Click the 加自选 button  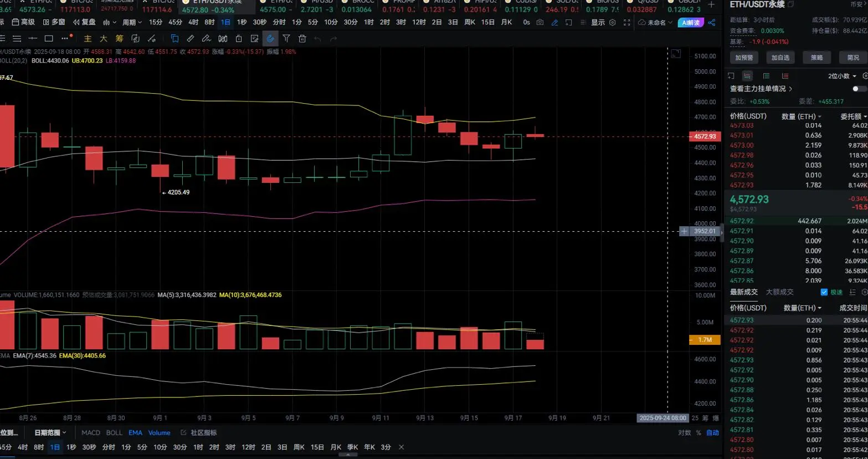click(780, 58)
